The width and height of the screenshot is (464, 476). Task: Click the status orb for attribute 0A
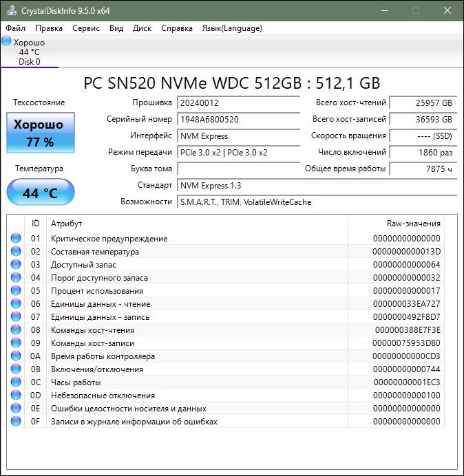click(x=16, y=356)
